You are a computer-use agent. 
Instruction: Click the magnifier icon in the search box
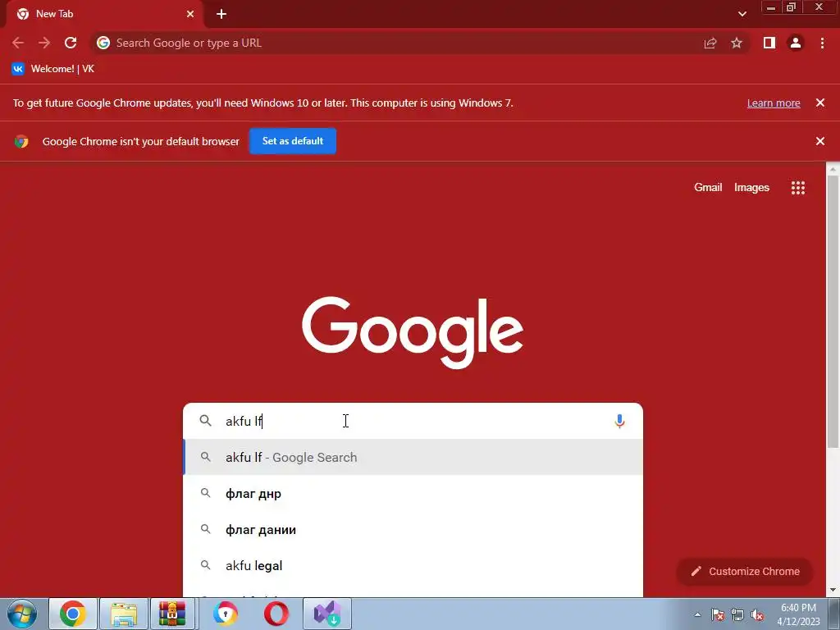coord(206,421)
